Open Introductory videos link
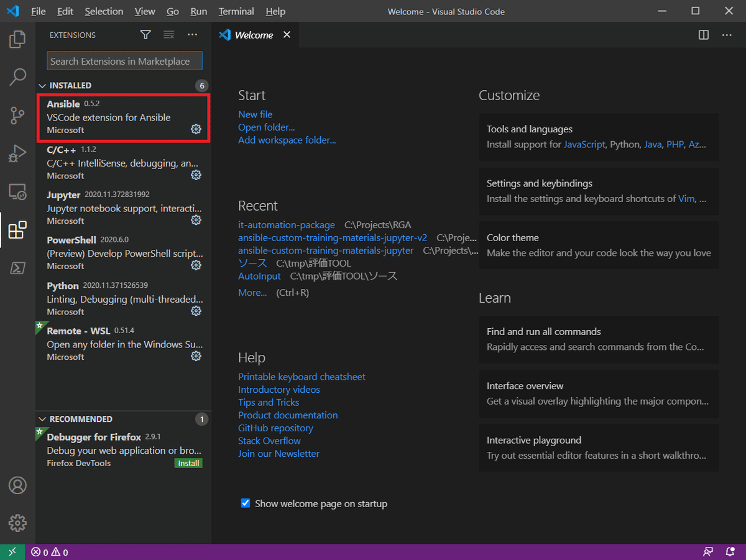The height and width of the screenshot is (560, 746). pyautogui.click(x=279, y=390)
